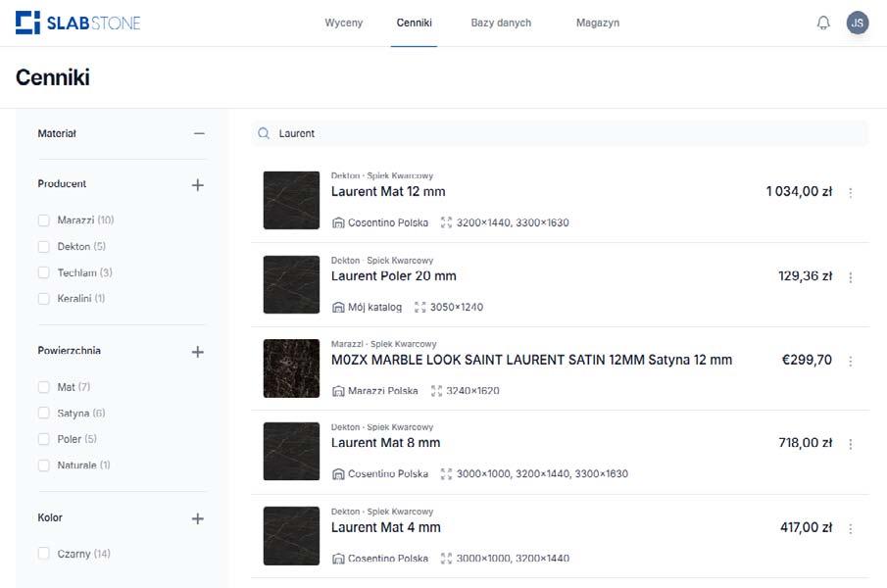Check the Dekton producer filter
The image size is (887, 588).
[43, 247]
